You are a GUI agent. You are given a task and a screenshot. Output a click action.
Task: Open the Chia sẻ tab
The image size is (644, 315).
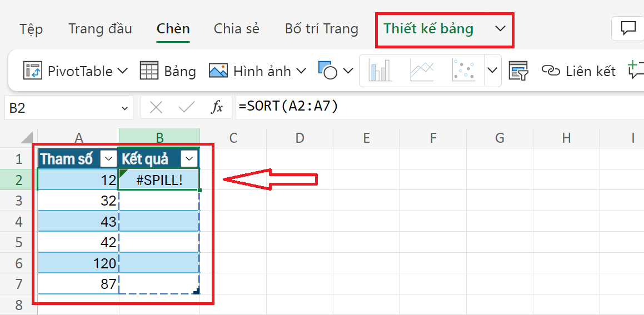coord(236,29)
